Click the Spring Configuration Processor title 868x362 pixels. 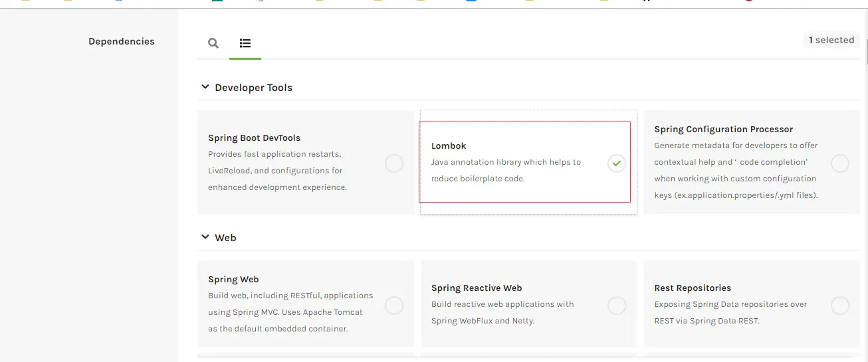[x=723, y=130]
